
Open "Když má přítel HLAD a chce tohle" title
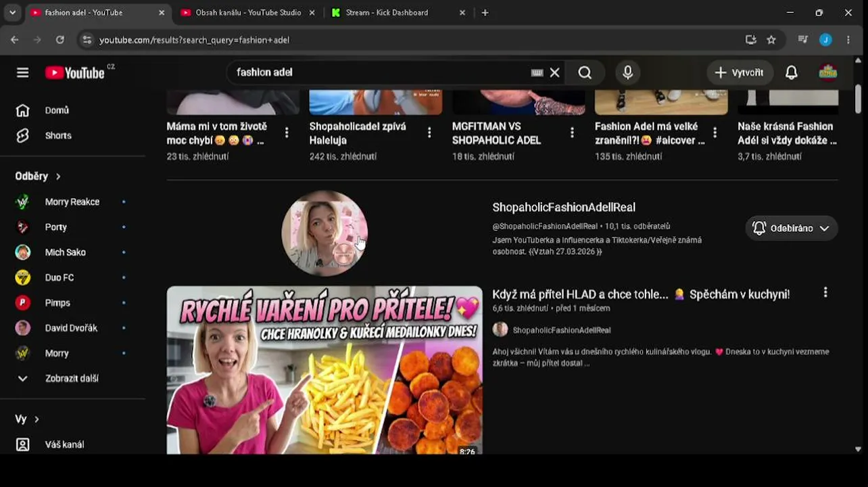point(641,294)
